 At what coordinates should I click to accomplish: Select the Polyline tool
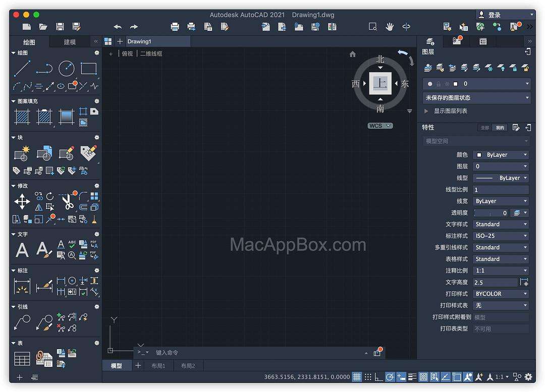[x=44, y=69]
